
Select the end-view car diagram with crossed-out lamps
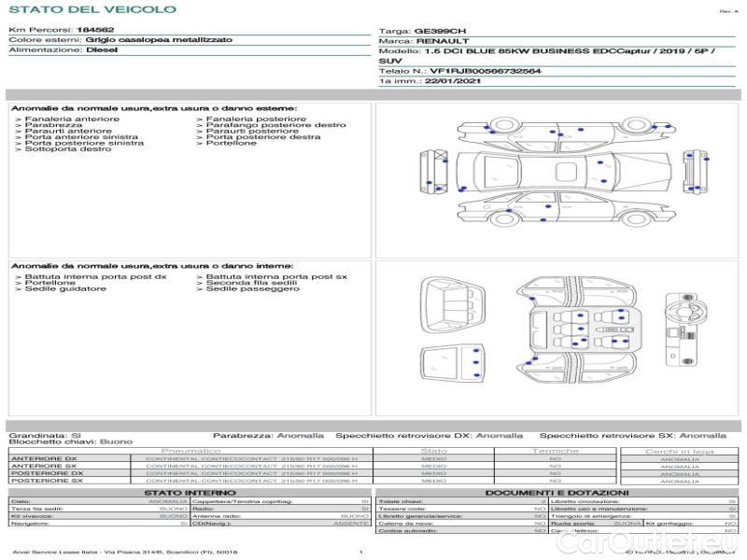point(433,172)
